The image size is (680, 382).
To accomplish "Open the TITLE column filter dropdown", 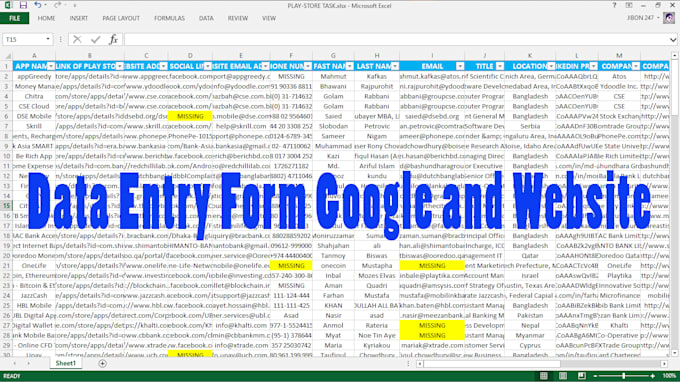I will 500,66.
